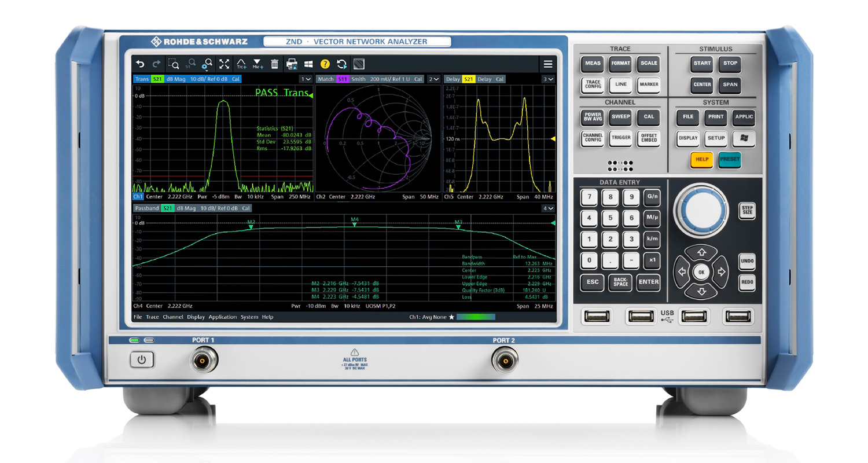Delete the trace with the trash icon

coord(275,64)
